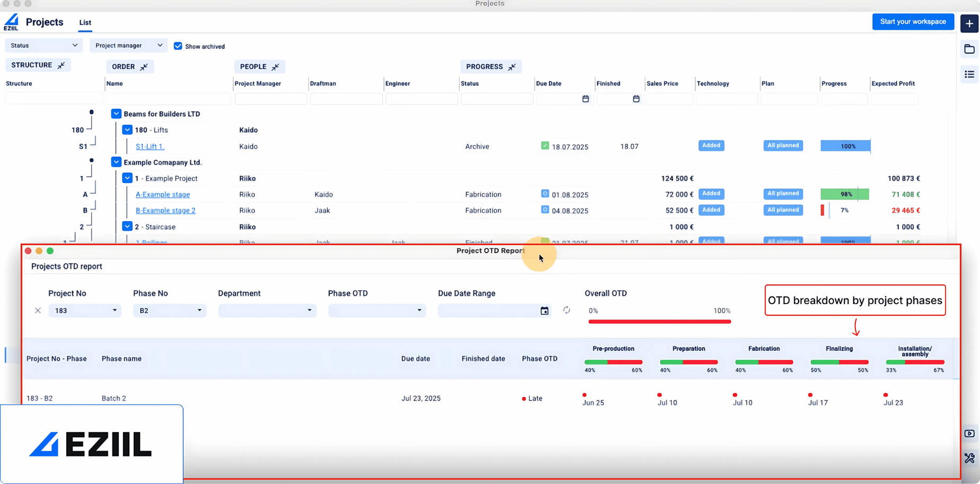
Task: Click green check icon for 18.07.2025 due date
Action: click(545, 145)
